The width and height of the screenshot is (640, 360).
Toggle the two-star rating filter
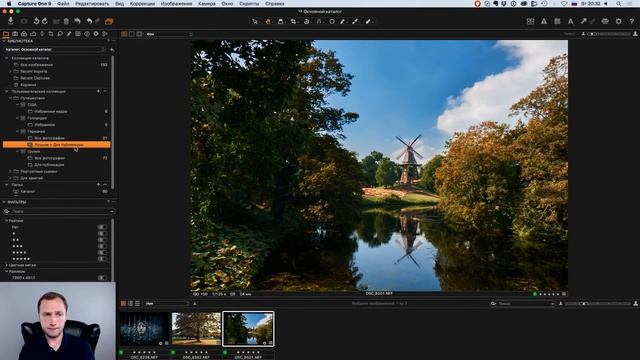tap(102, 240)
